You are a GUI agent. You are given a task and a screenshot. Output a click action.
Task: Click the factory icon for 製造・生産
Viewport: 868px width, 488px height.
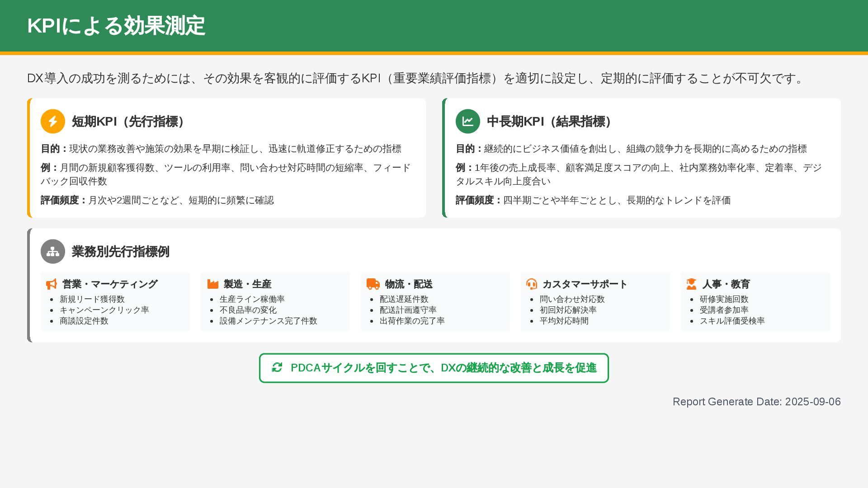pyautogui.click(x=213, y=284)
